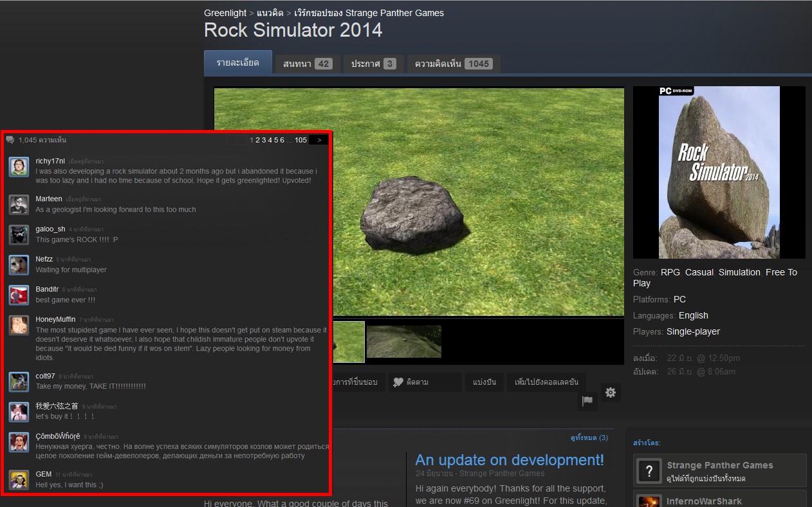Open the avatar of commenter Nefzz

point(19,265)
